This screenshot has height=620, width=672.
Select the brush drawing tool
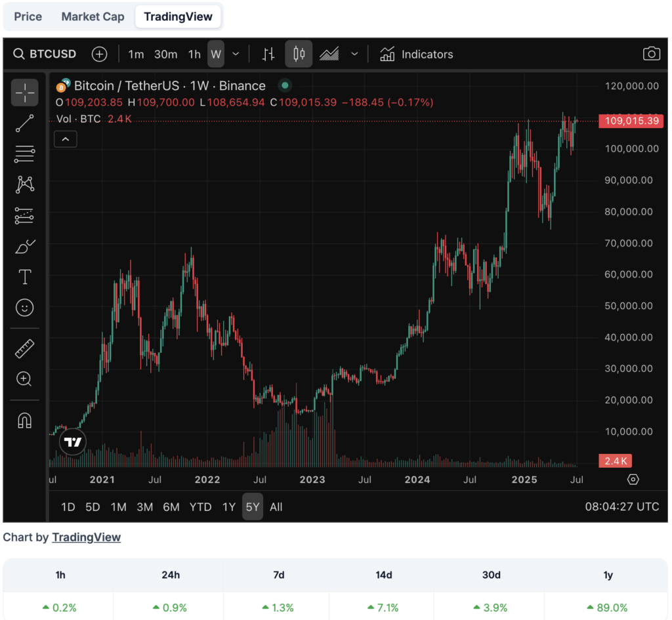point(24,247)
